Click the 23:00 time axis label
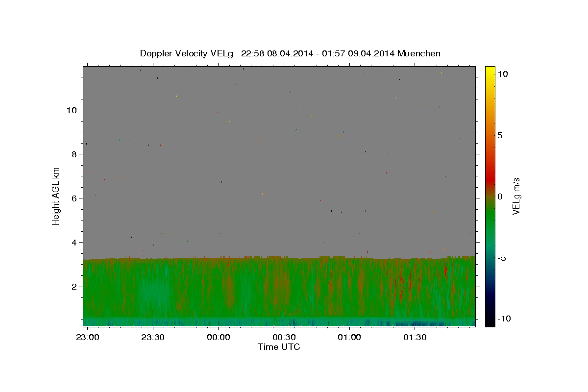Screen dimensions: 588x392 click(88, 338)
